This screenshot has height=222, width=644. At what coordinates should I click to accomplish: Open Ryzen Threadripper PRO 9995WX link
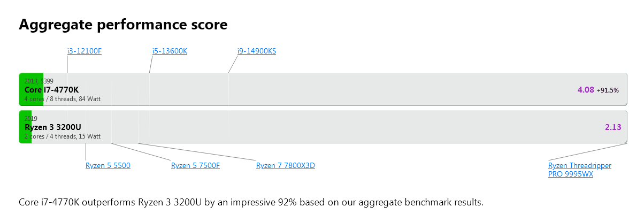(580, 170)
